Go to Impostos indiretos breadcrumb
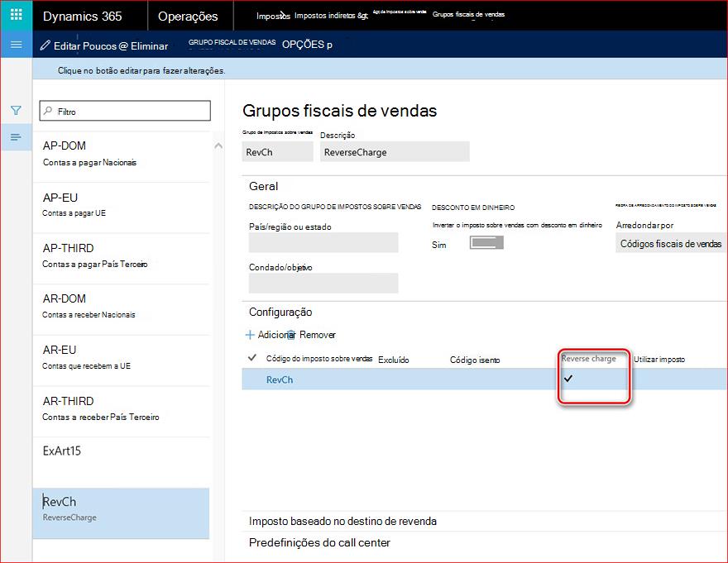 tap(331, 16)
